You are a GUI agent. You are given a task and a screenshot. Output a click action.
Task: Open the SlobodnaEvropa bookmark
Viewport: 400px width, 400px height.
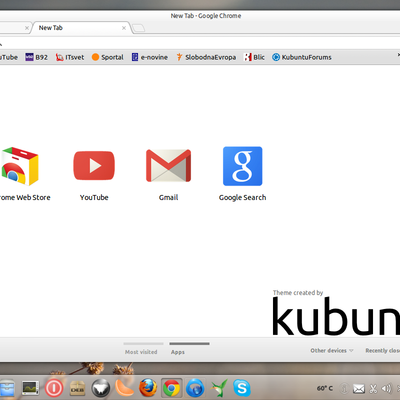point(206,57)
